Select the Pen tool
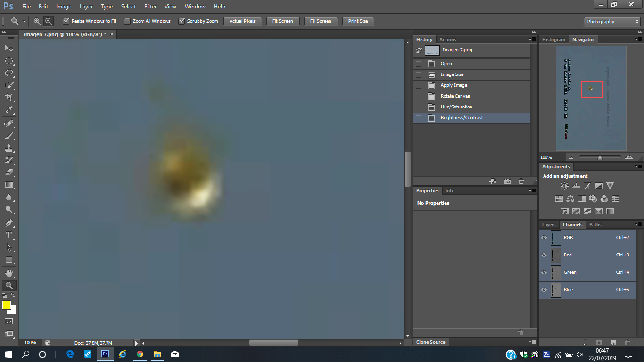 point(8,222)
